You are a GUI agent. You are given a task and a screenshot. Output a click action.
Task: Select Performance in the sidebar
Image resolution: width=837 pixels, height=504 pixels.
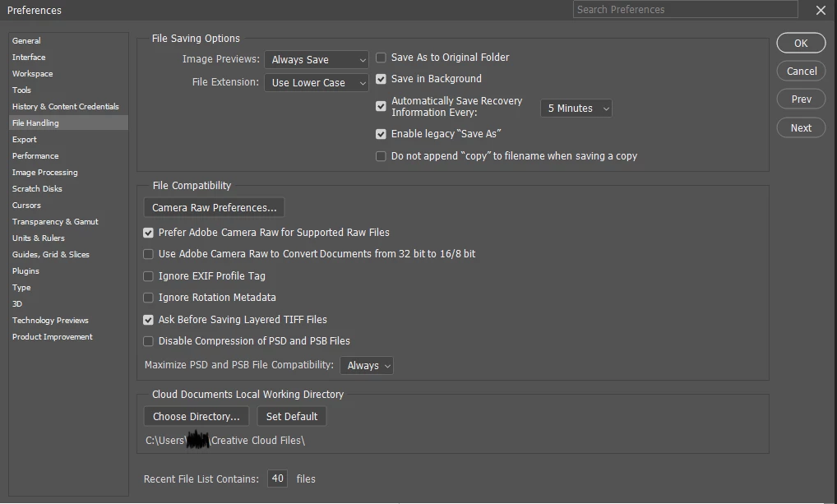point(68,156)
